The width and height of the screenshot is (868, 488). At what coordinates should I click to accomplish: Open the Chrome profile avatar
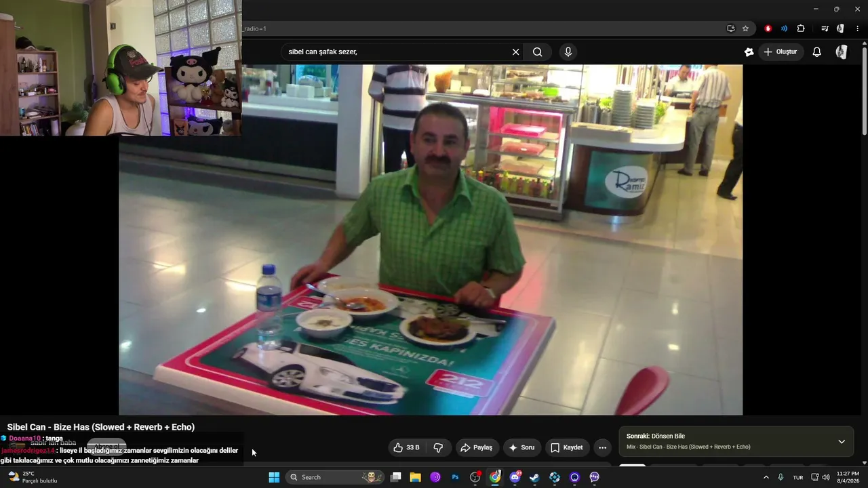[840, 28]
